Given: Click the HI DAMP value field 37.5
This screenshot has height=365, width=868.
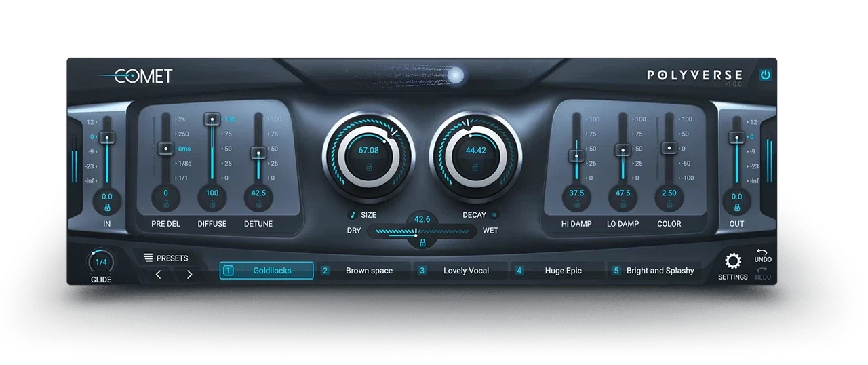Looking at the screenshot, I should click(x=577, y=193).
